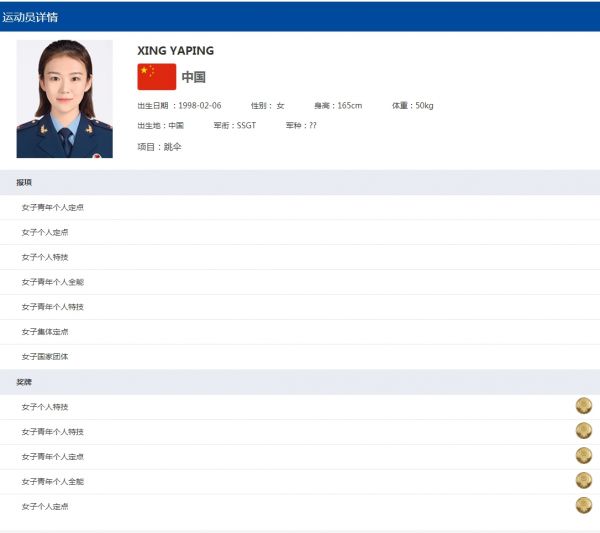The image size is (600, 533).
Task: Click the gold medal in 女子个人定点 medal row
Action: [584, 505]
